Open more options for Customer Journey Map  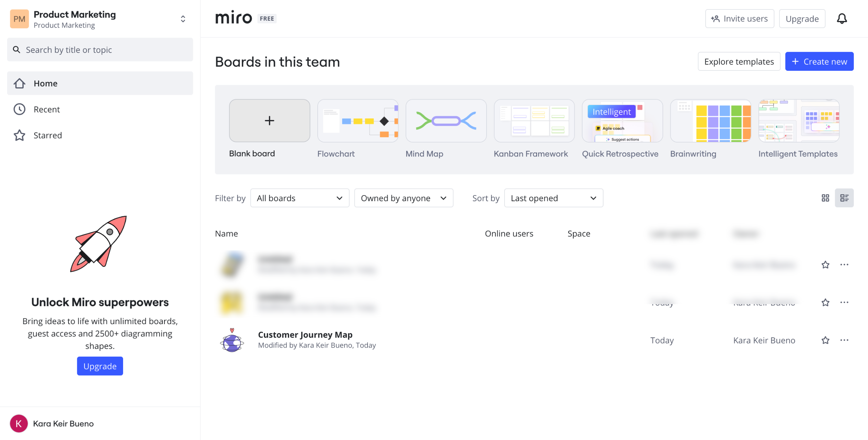844,340
